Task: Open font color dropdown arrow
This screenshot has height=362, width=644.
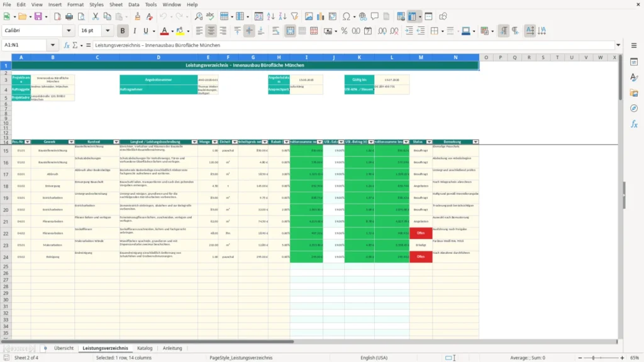Action: tap(172, 31)
